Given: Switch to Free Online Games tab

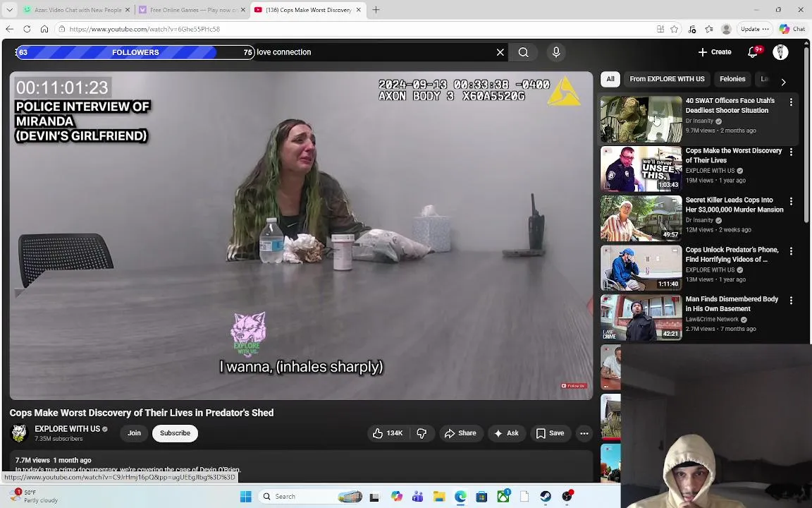Looking at the screenshot, I should coord(192,10).
